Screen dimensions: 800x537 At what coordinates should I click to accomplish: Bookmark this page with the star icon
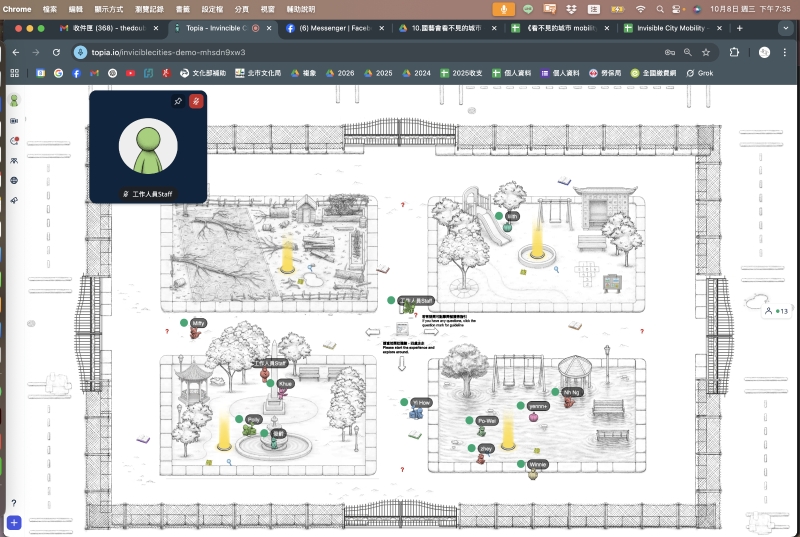pyautogui.click(x=707, y=51)
